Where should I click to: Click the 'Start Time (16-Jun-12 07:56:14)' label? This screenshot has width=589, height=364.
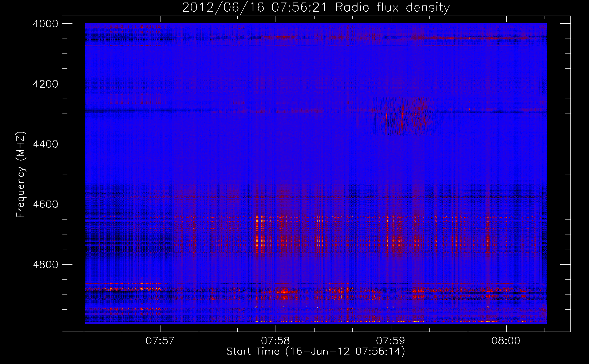(x=316, y=352)
